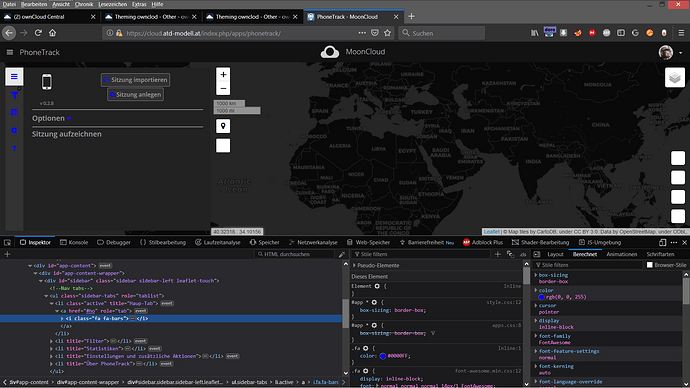The height and width of the screenshot is (388, 690).
Task: Expand the color computed property
Action: [536, 290]
